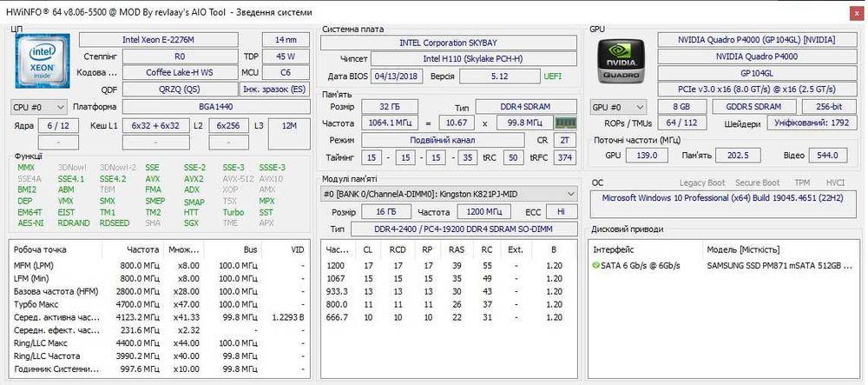The image size is (868, 385).
Task: Click the BGA1440 platform field
Action: (216, 106)
